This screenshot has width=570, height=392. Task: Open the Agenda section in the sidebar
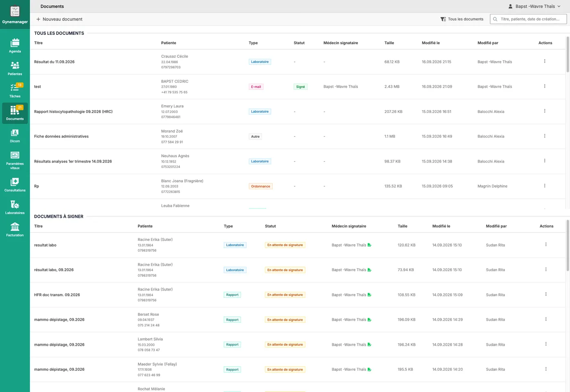pyautogui.click(x=15, y=46)
